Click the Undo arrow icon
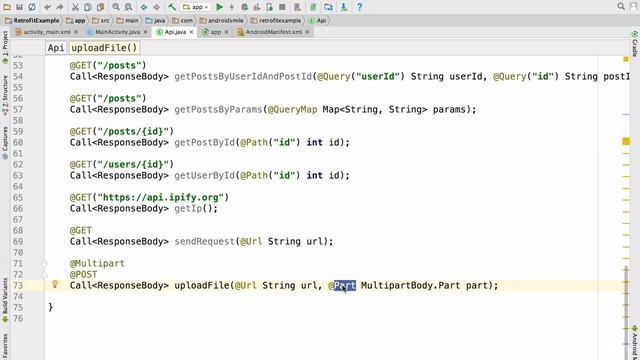 [47, 7]
